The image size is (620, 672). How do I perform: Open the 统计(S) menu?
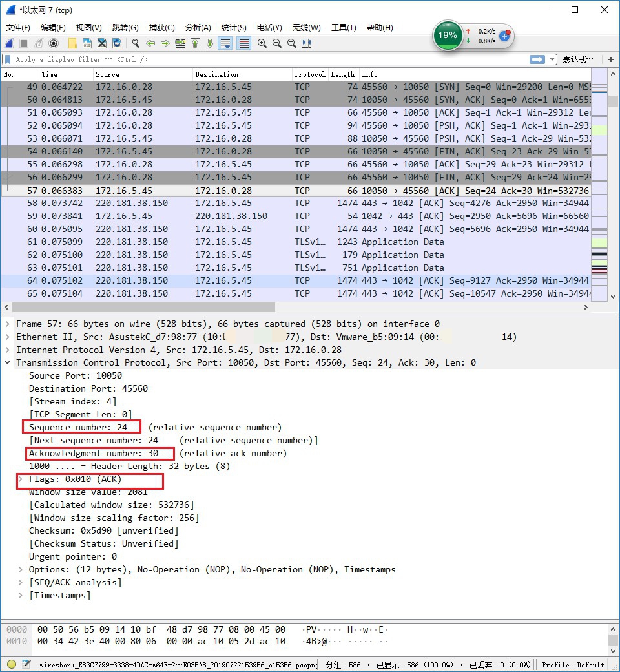pos(233,28)
